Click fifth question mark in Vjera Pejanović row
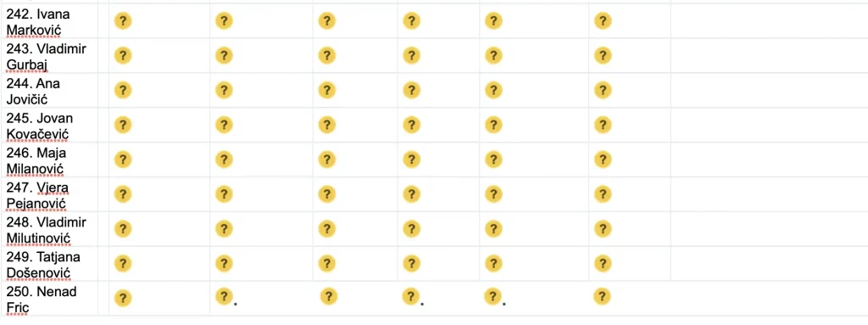 [x=493, y=194]
